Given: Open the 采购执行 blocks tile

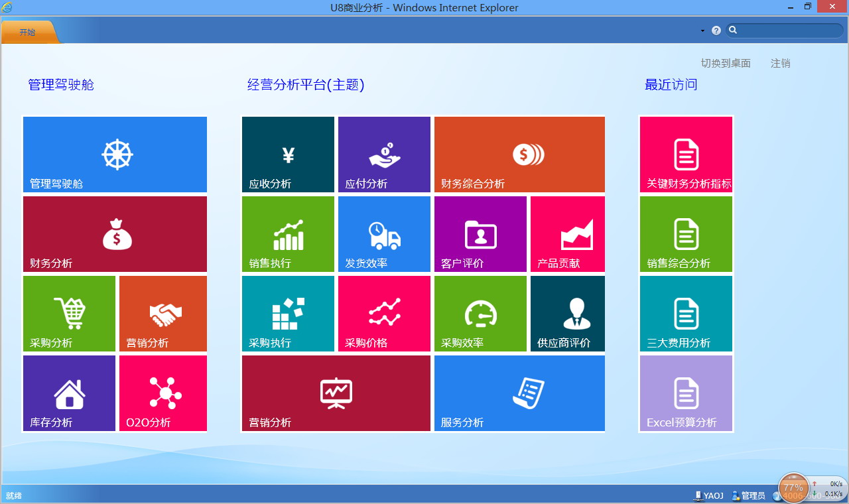Looking at the screenshot, I should [x=288, y=314].
